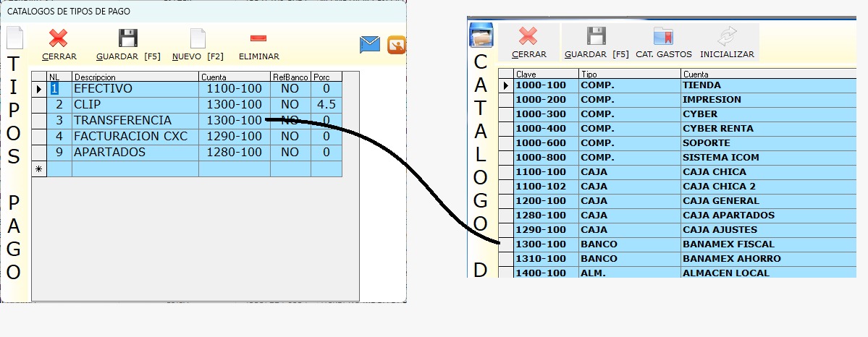Close the catalog window with Cerrar
The width and height of the screenshot is (868, 337).
(x=528, y=37)
